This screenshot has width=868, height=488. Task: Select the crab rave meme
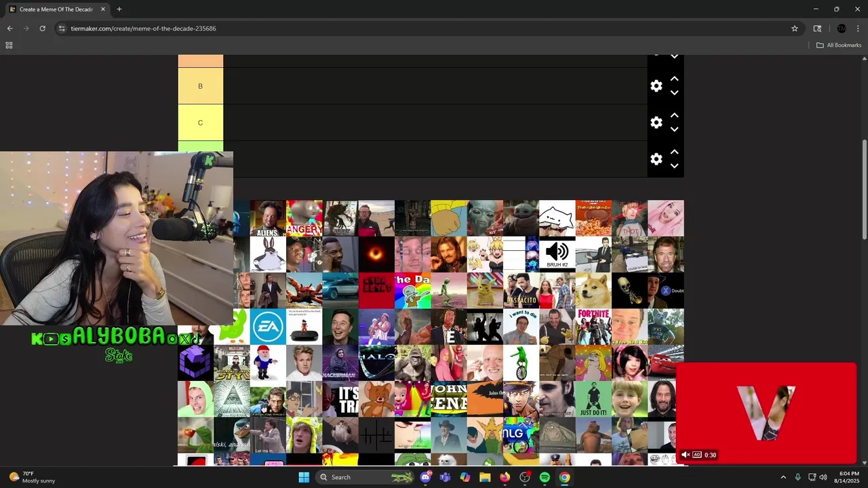click(304, 290)
